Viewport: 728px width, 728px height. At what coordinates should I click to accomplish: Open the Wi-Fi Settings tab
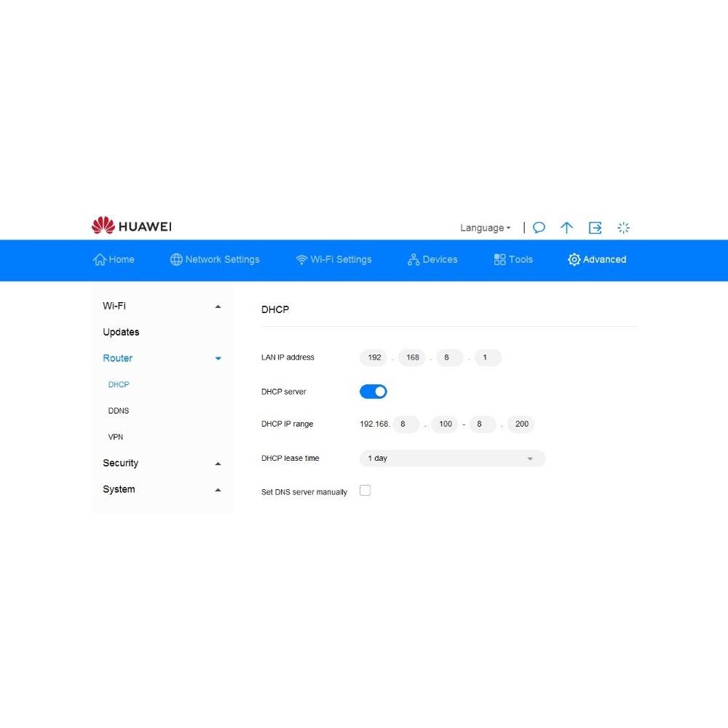pyautogui.click(x=333, y=260)
